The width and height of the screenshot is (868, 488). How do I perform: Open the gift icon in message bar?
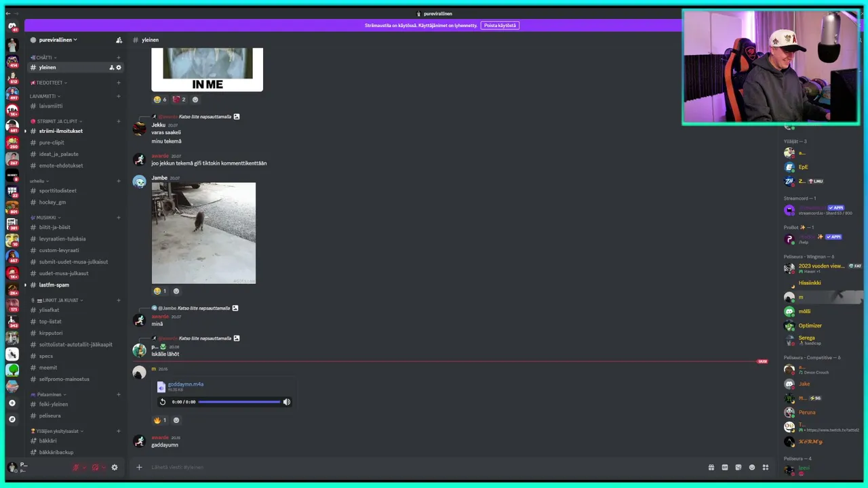(711, 467)
